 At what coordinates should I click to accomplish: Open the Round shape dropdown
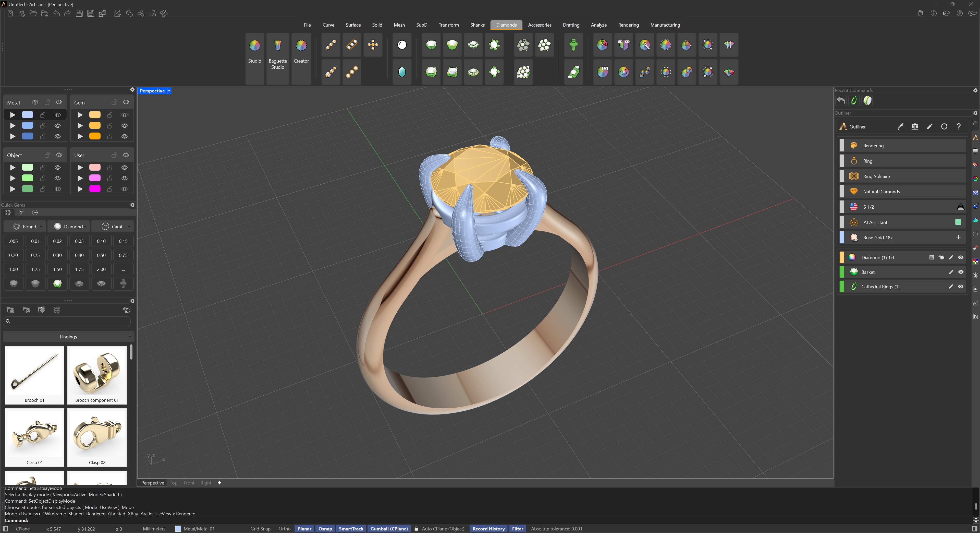coord(25,227)
